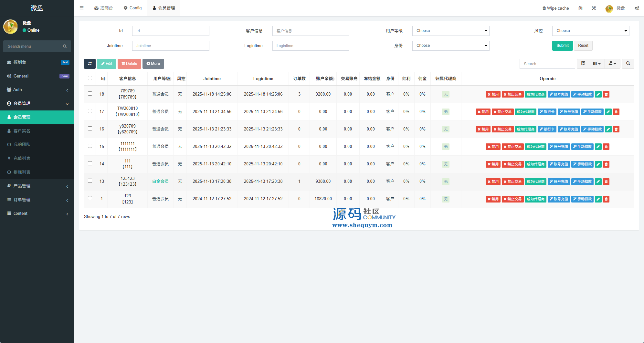Click the magnifier icon beside table search
Screen dimensions: 644x343
coord(628,64)
